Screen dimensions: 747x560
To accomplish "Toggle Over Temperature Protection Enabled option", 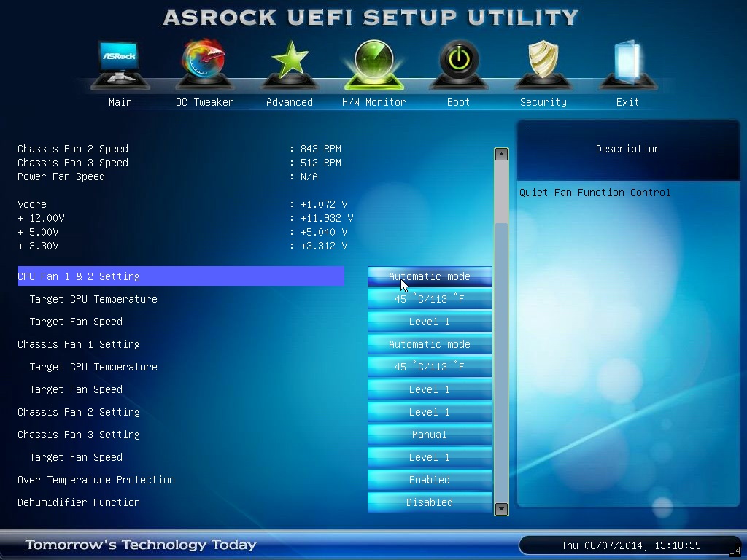I will (x=429, y=480).
